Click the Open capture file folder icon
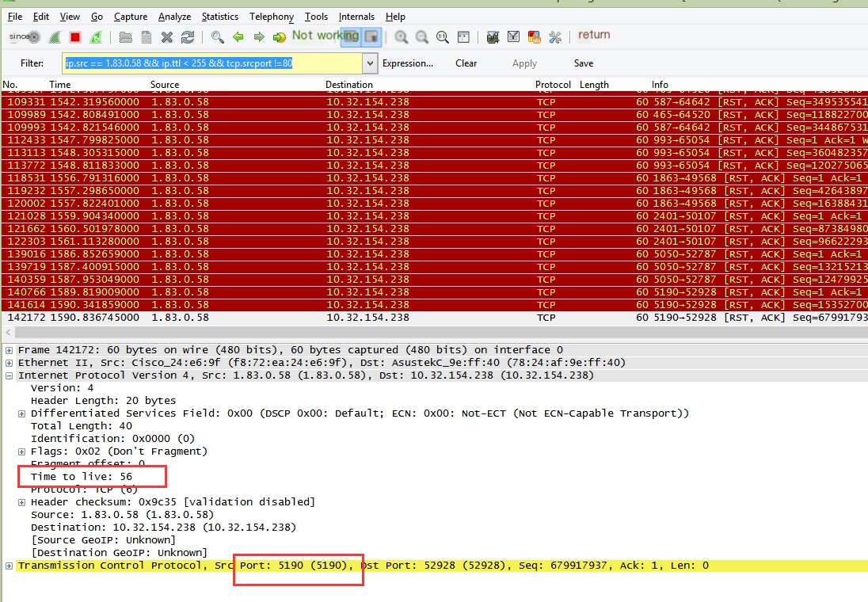The width and height of the screenshot is (868, 602). [x=125, y=37]
